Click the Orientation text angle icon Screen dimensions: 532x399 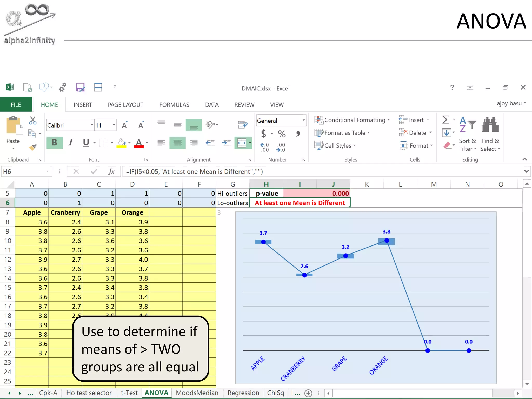point(210,125)
